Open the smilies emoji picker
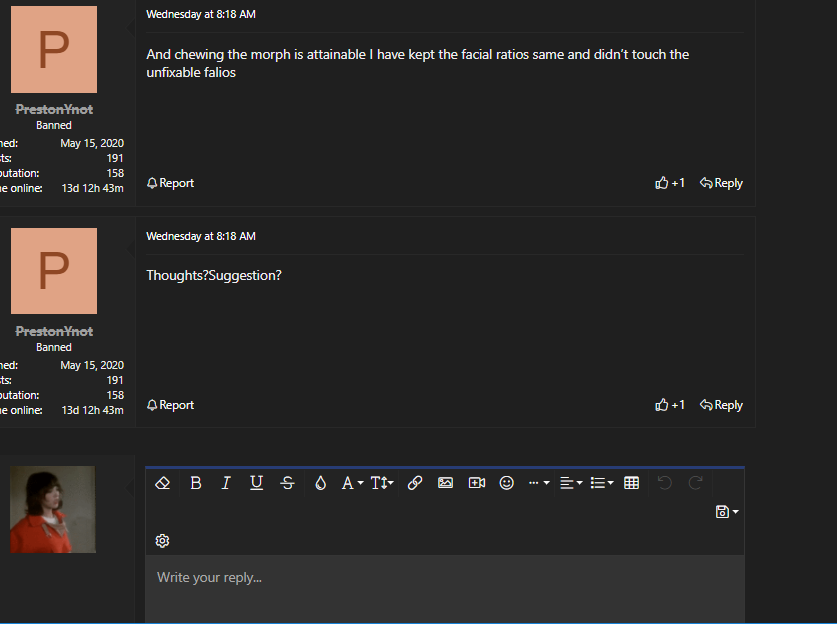The width and height of the screenshot is (837, 624). [507, 483]
